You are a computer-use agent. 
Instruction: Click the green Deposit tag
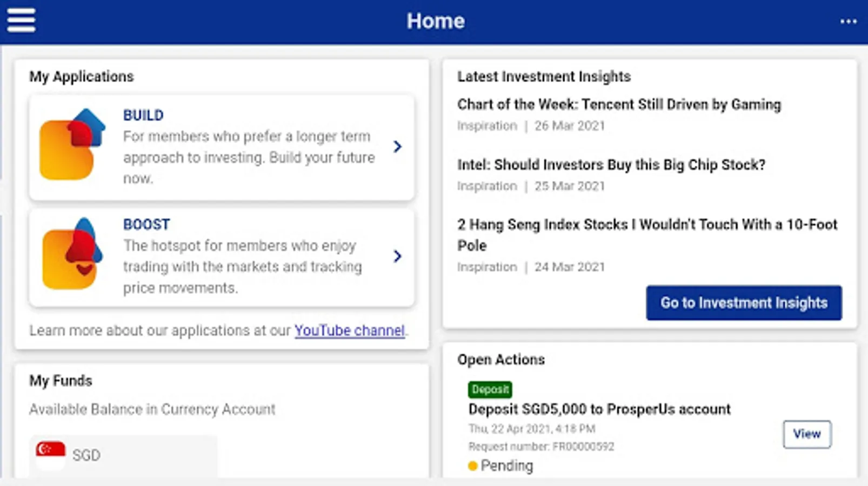[x=490, y=389]
